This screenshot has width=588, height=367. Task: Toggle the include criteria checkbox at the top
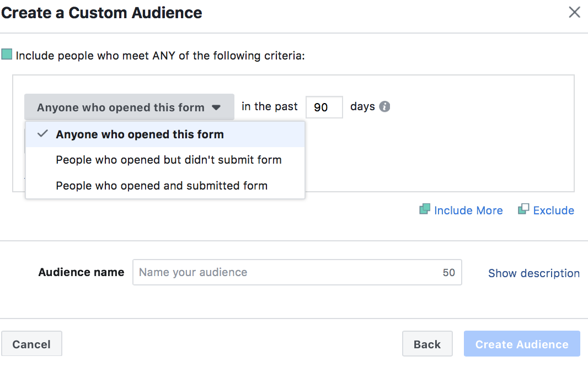[6, 55]
